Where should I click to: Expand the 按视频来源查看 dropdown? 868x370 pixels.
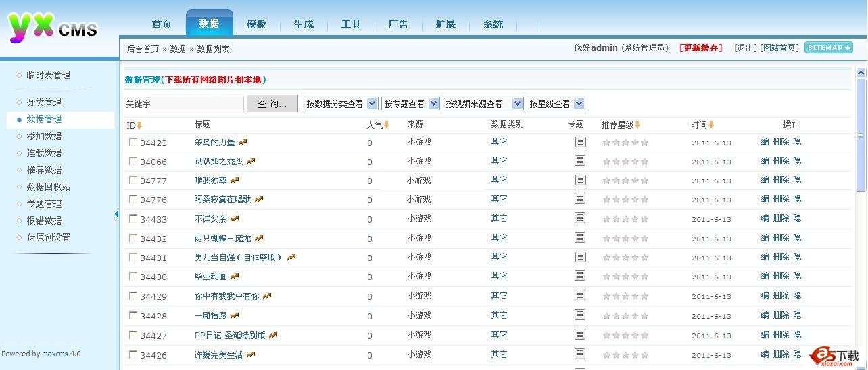click(x=483, y=103)
